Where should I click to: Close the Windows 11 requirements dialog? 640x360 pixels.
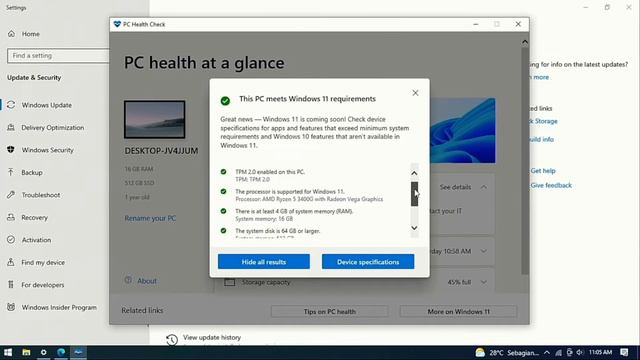point(415,93)
